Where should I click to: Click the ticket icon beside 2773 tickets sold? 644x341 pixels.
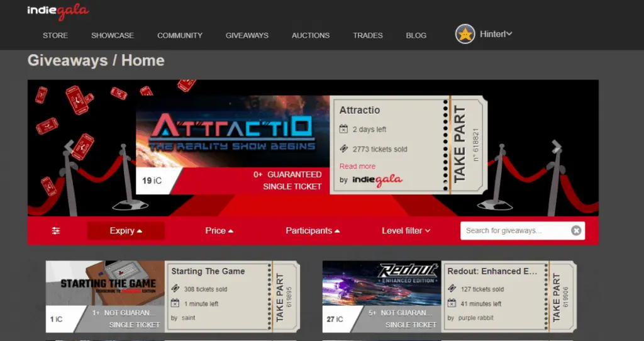click(344, 148)
